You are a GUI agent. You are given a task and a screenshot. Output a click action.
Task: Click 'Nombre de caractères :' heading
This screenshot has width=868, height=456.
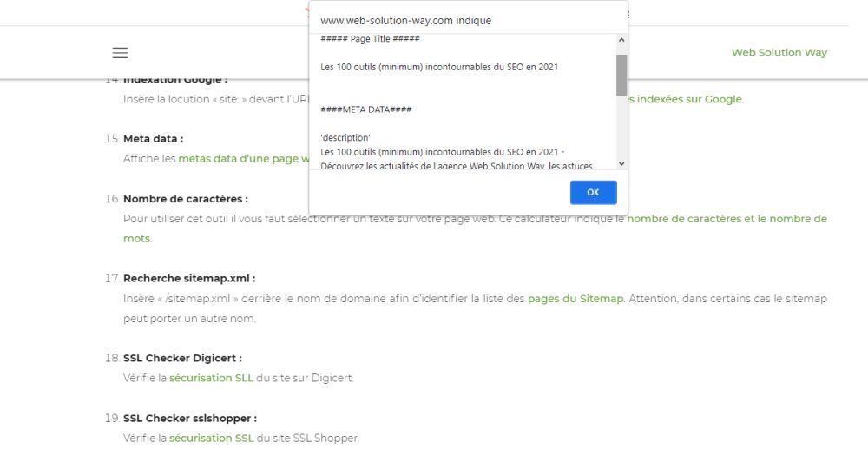186,198
